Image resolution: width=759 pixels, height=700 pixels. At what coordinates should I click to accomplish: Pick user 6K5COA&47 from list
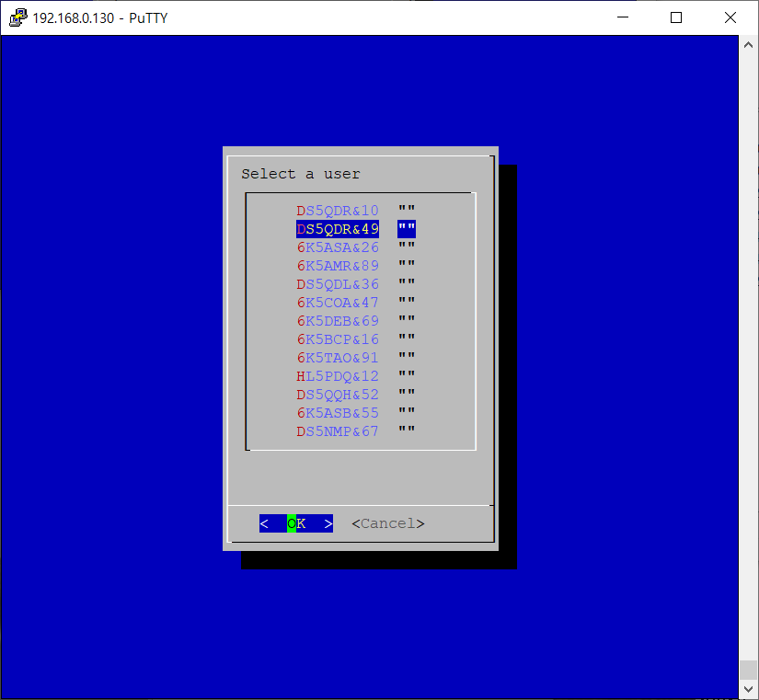click(338, 303)
